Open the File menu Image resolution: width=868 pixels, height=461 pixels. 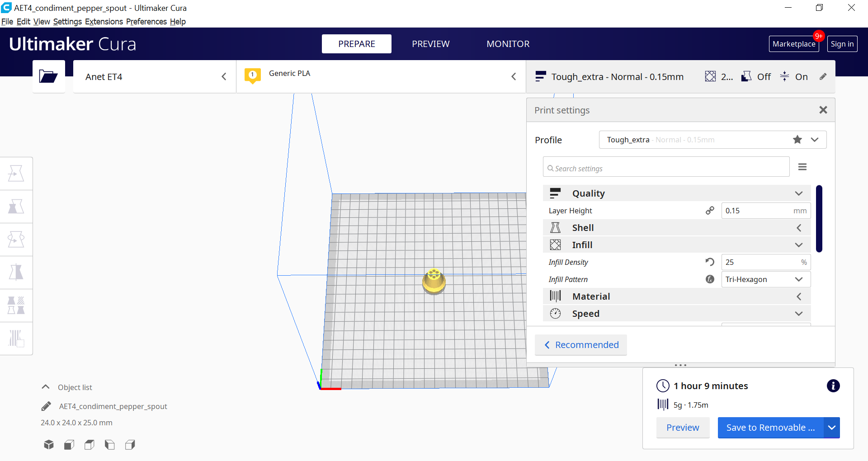pos(7,22)
